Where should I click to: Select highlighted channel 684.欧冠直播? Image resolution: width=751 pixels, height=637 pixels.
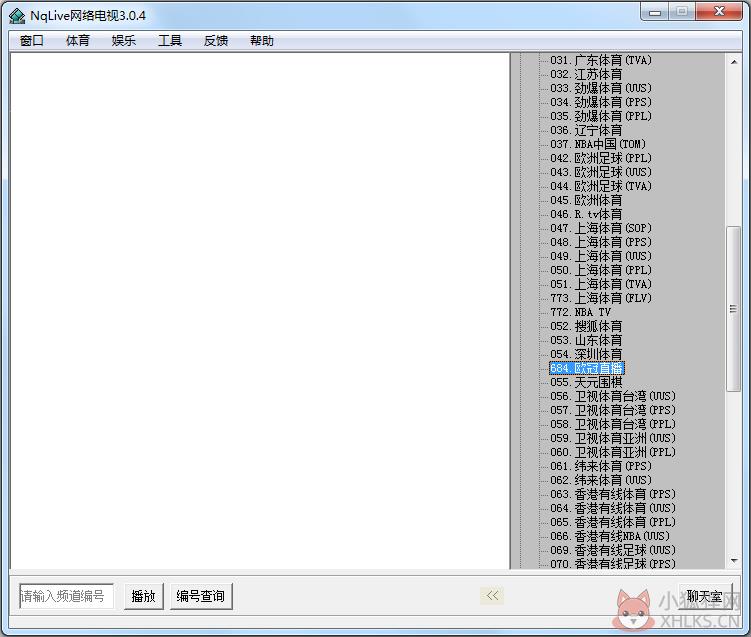pos(587,368)
